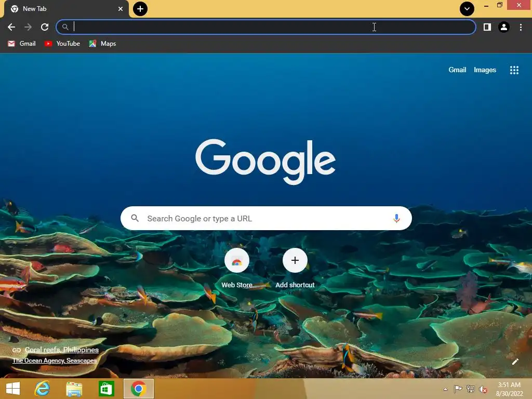The width and height of the screenshot is (532, 399).
Task: Go back using the back arrow
Action: (11, 27)
